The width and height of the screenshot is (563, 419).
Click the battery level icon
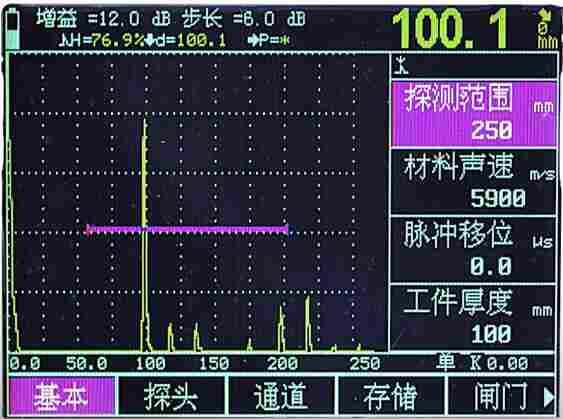[x=13, y=28]
